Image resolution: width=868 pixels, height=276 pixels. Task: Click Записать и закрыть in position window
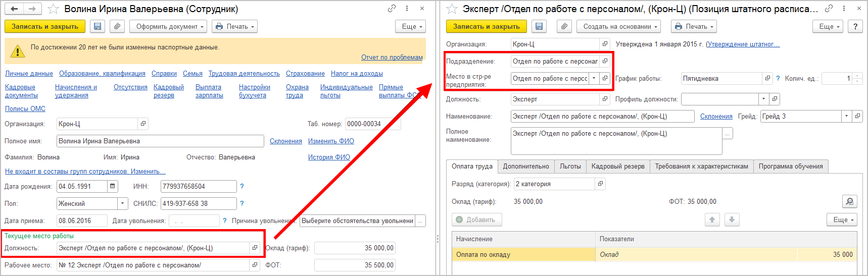(x=487, y=26)
